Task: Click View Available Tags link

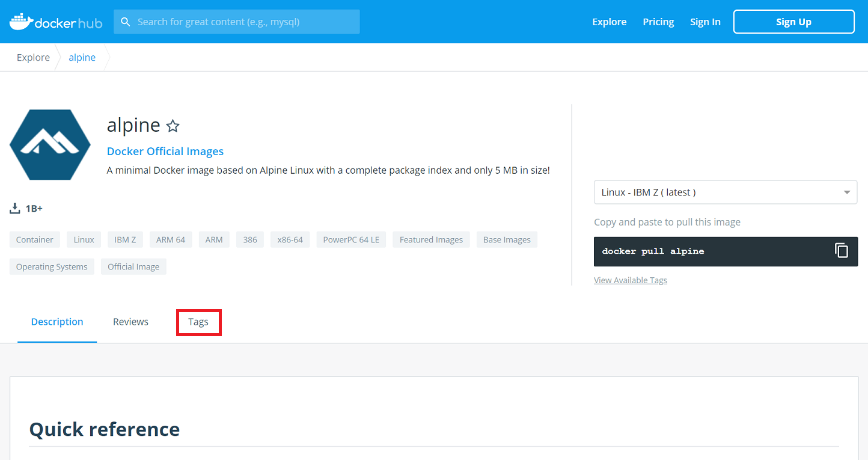Action: pyautogui.click(x=631, y=280)
